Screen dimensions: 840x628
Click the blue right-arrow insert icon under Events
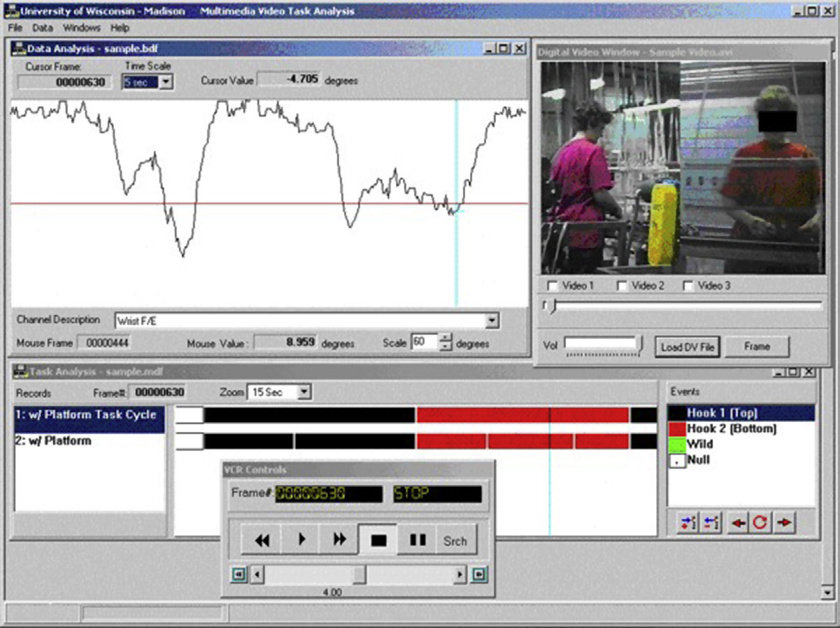(688, 523)
